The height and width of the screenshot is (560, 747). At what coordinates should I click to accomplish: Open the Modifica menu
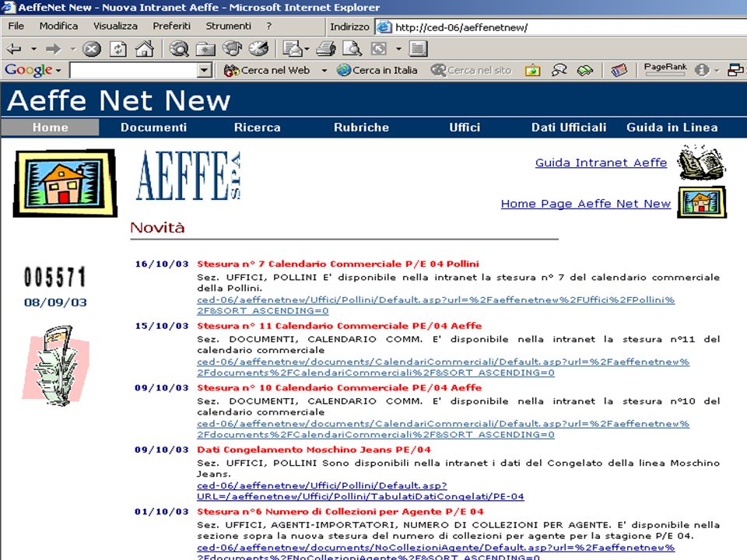(58, 26)
